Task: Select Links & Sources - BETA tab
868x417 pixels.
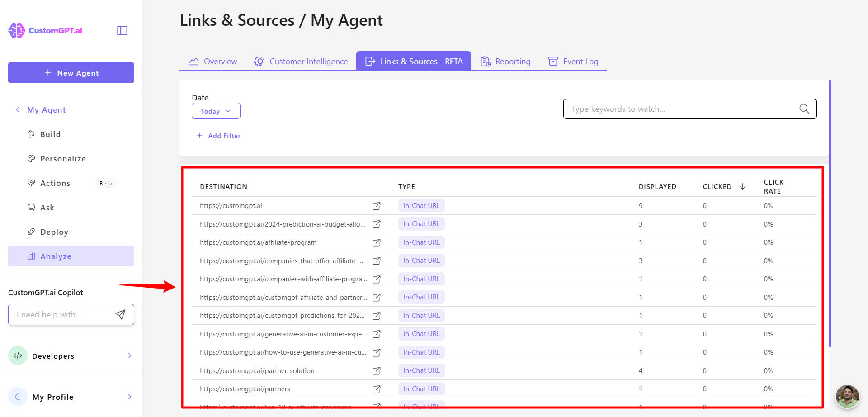Action: click(414, 61)
